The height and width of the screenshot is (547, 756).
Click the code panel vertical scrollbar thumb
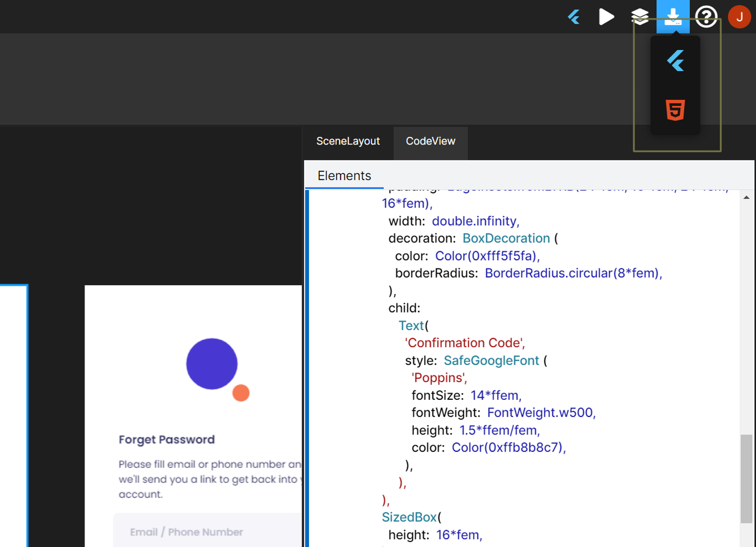click(746, 478)
